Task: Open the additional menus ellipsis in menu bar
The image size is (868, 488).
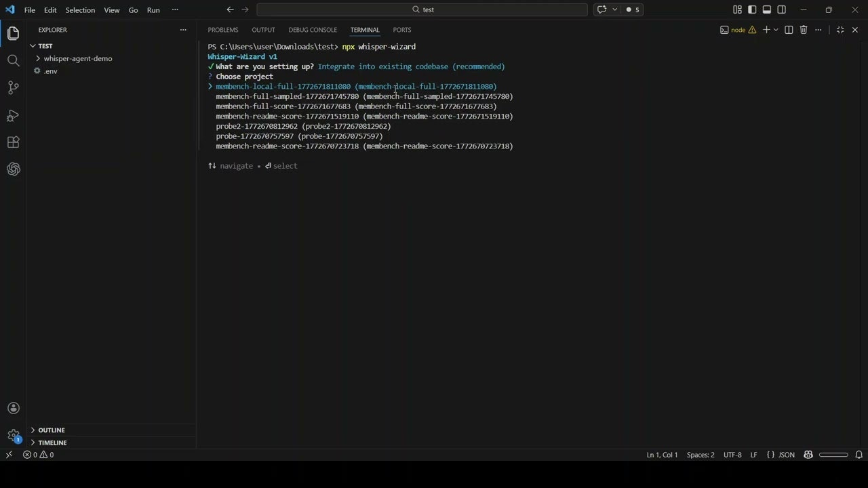Action: click(x=175, y=9)
